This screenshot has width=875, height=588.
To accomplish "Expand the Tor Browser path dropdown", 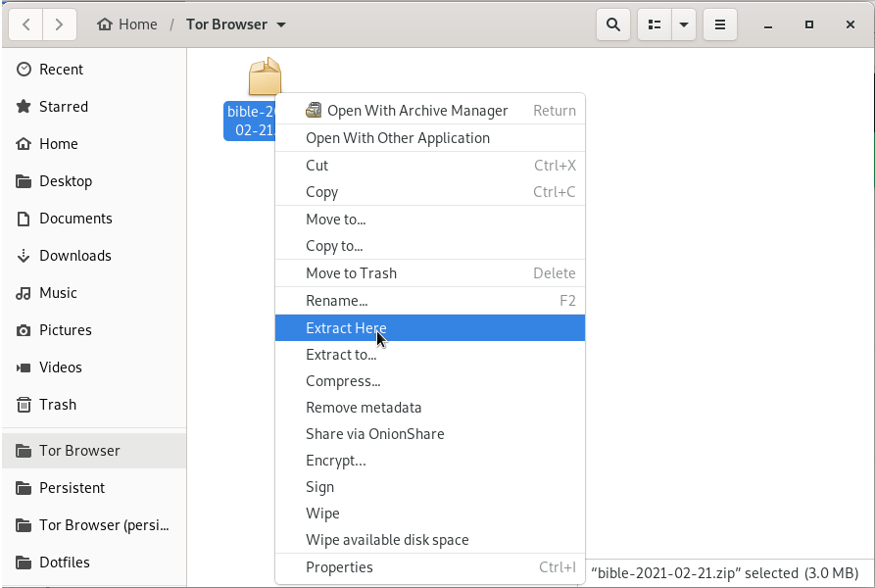I will [281, 24].
